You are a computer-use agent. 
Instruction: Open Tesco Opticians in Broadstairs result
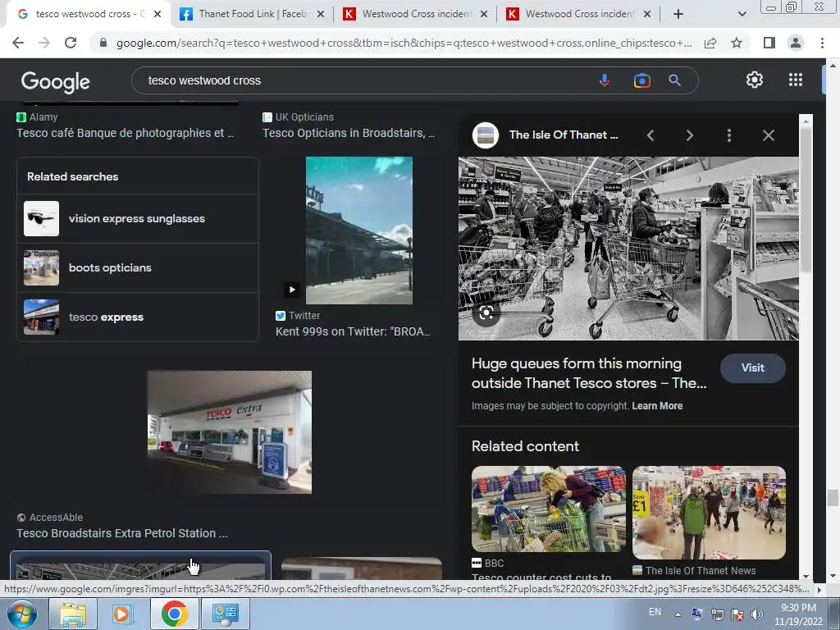349,133
